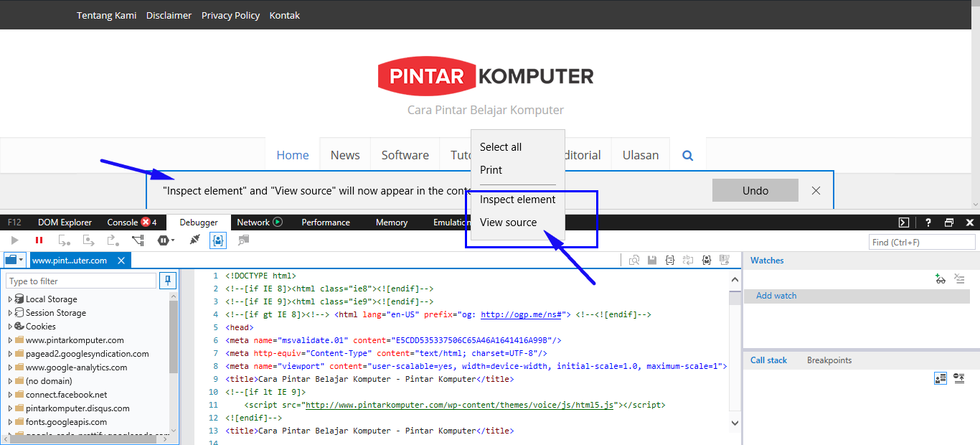Click the F12 help question mark icon
Screen dimensions: 980x445
928,222
